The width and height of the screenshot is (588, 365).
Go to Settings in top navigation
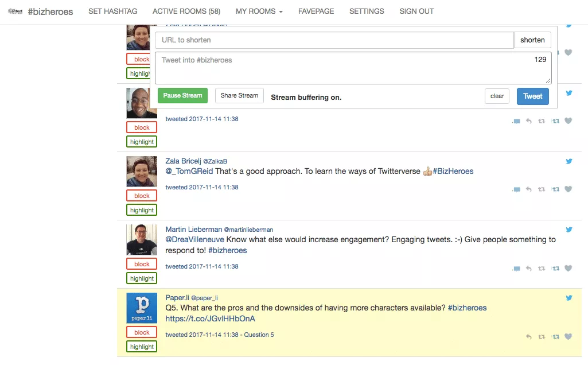point(367,11)
